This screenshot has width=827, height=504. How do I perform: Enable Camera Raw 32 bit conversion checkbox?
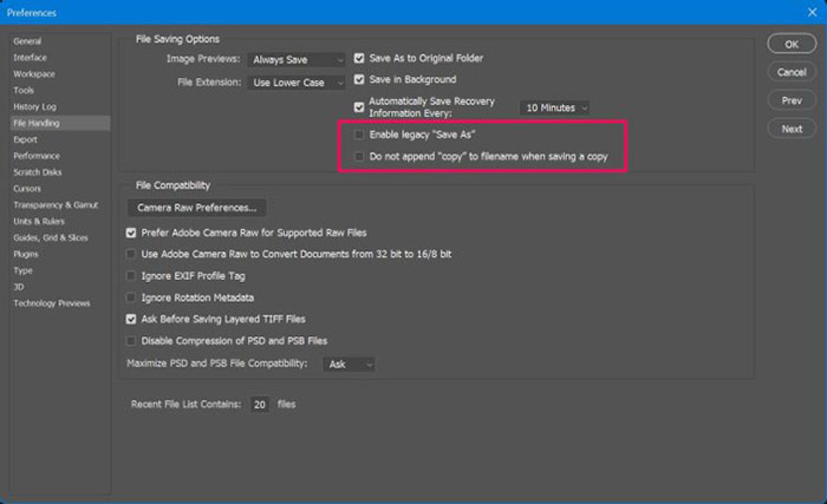coord(131,254)
